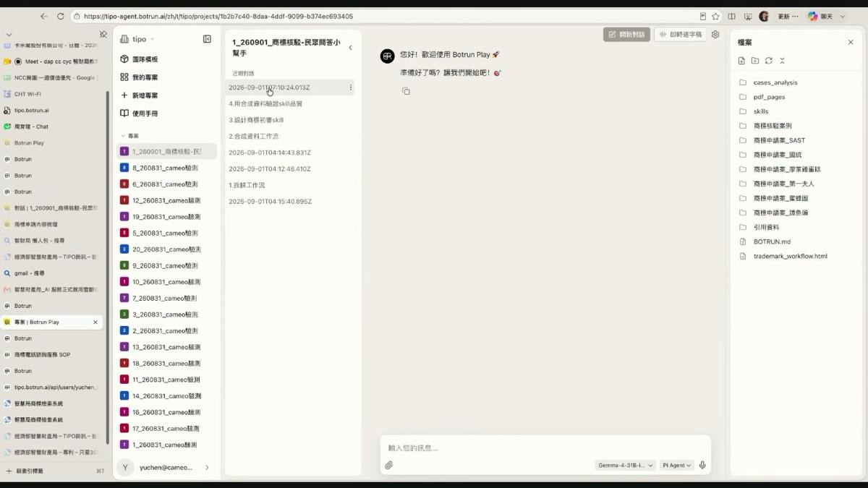The width and height of the screenshot is (868, 488).
Task: Expand the skills folder
Action: [x=759, y=111]
